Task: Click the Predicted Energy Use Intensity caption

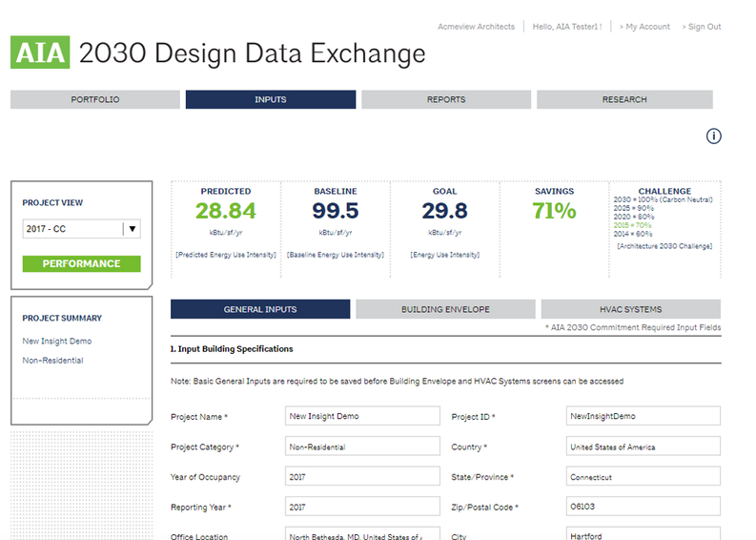Action: [226, 255]
